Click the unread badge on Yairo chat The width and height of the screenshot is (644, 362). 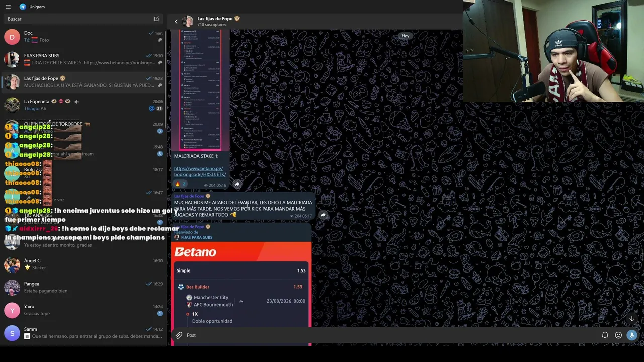(x=160, y=313)
